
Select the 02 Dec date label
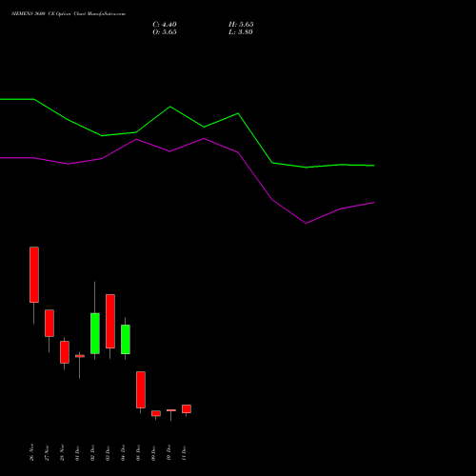tap(92, 453)
